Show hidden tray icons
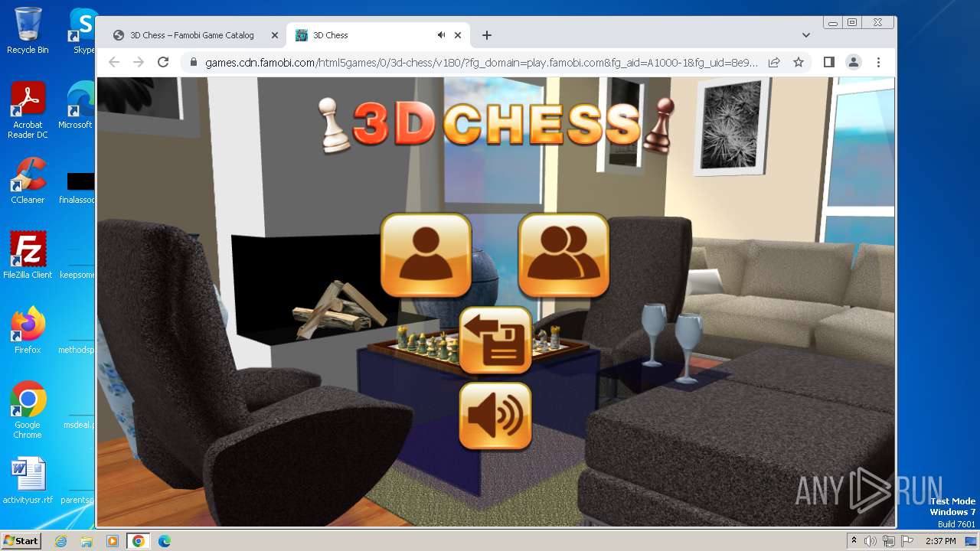Viewport: 980px width, 551px height. pos(854,541)
